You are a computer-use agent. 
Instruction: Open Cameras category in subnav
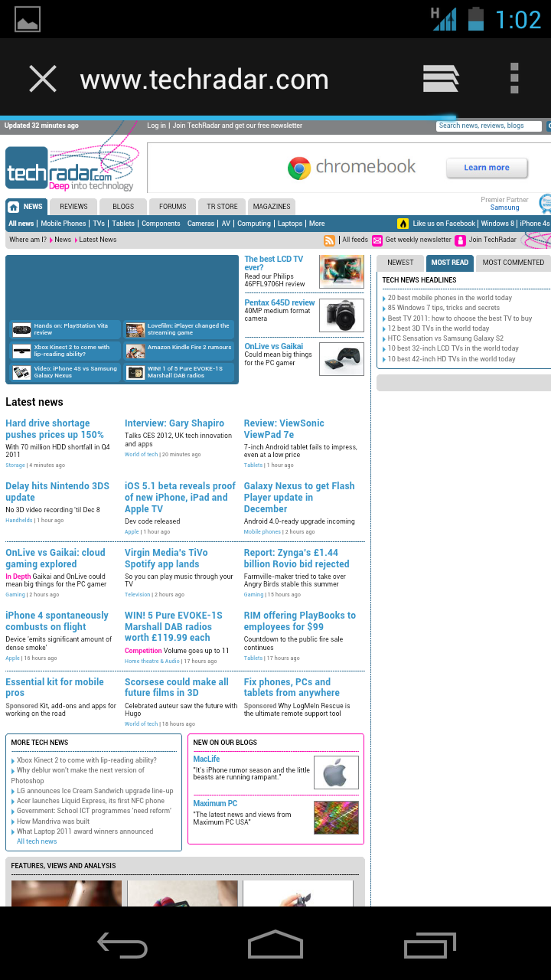point(201,224)
